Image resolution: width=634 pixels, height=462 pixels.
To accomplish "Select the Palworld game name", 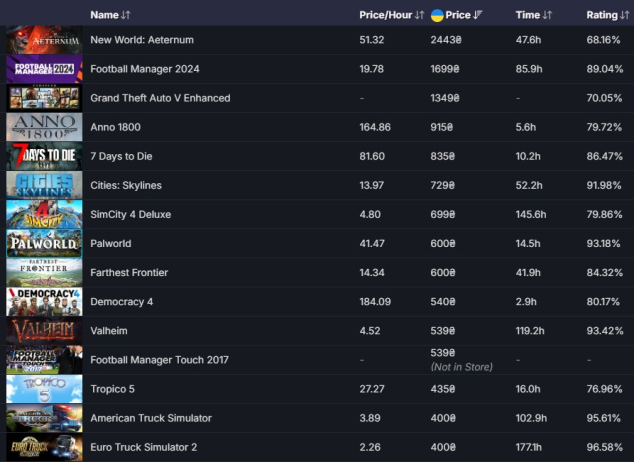I will 110,244.
